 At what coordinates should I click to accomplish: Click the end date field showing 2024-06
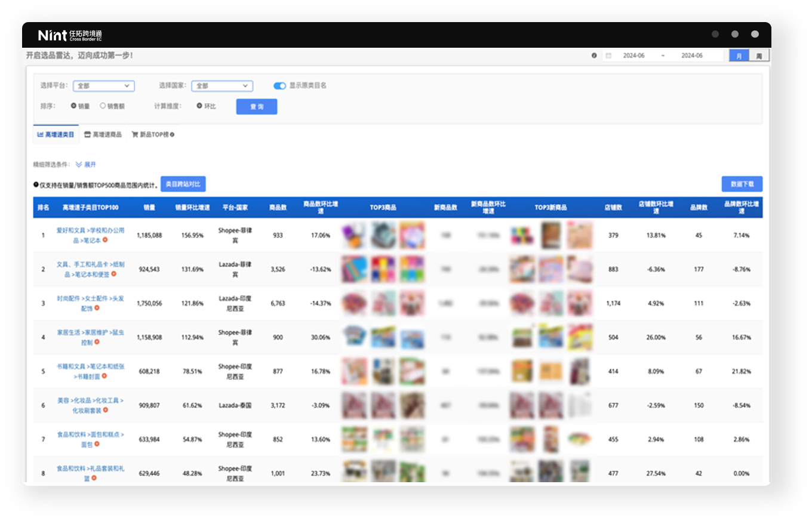(692, 56)
